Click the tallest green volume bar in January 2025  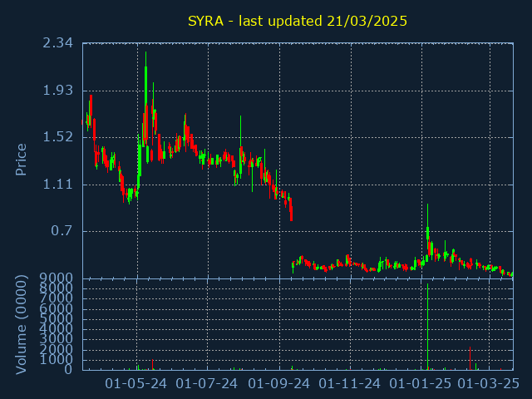point(428,327)
